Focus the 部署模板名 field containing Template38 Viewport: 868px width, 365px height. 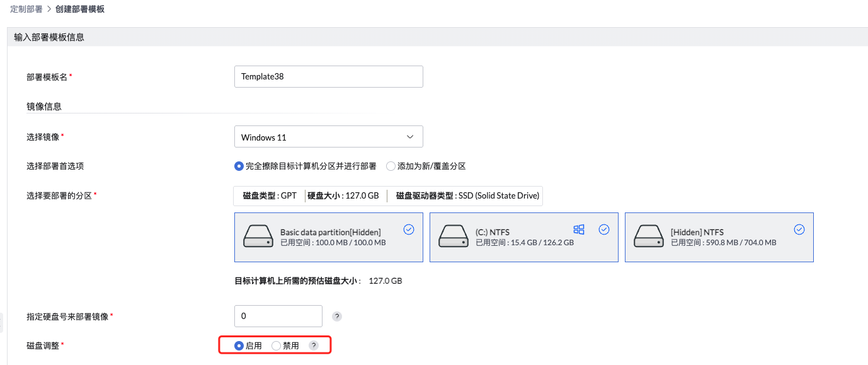coord(328,76)
